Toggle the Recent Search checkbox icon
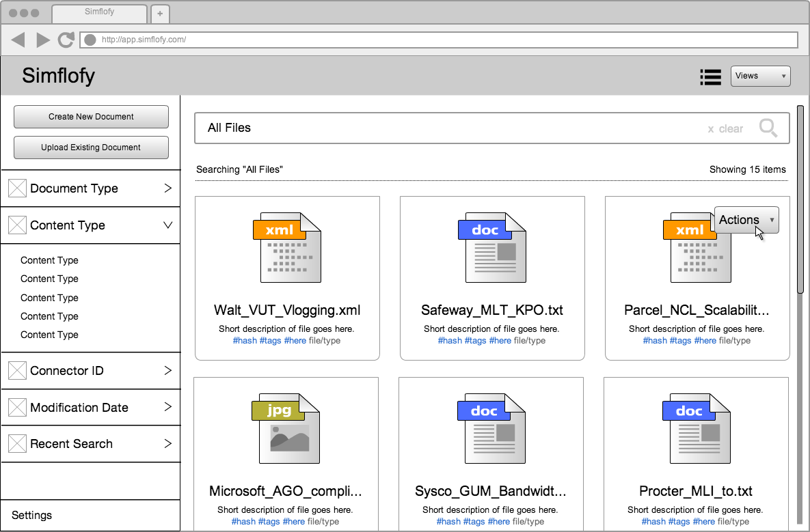The height and width of the screenshot is (532, 810). (x=17, y=444)
